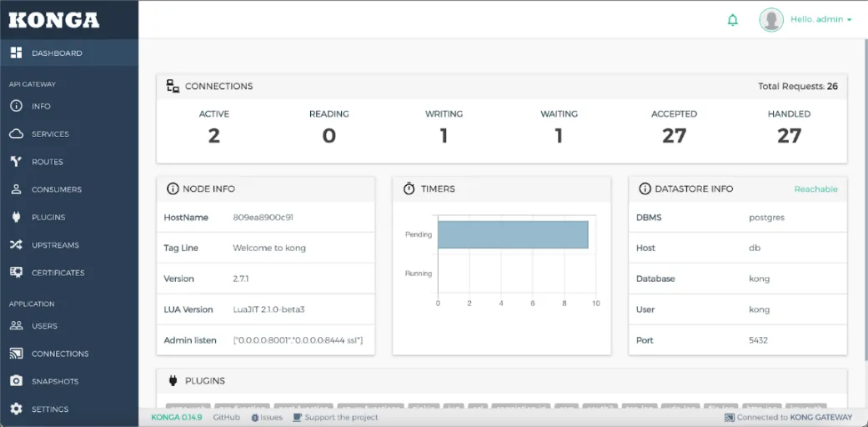868x427 pixels.
Task: Open the Hello, admin dropdown menu
Action: [821, 19]
